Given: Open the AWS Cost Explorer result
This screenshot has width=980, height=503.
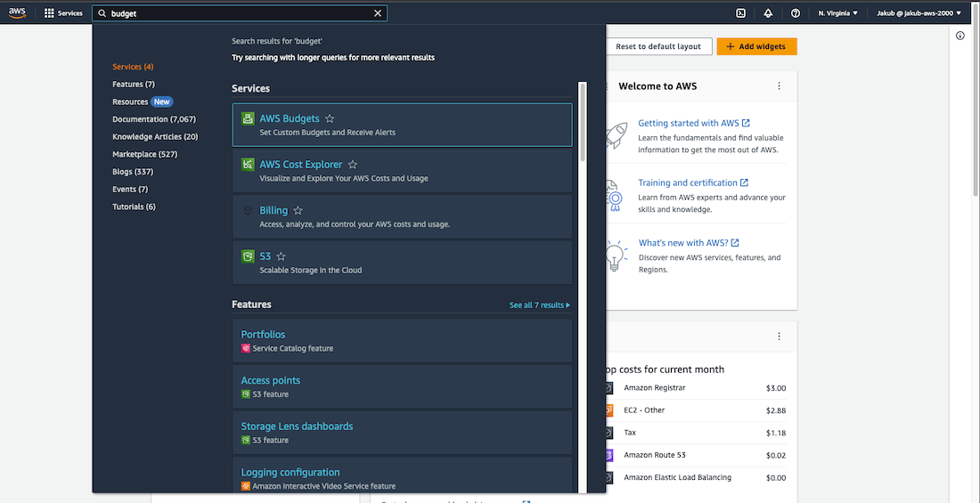Looking at the screenshot, I should 402,171.
